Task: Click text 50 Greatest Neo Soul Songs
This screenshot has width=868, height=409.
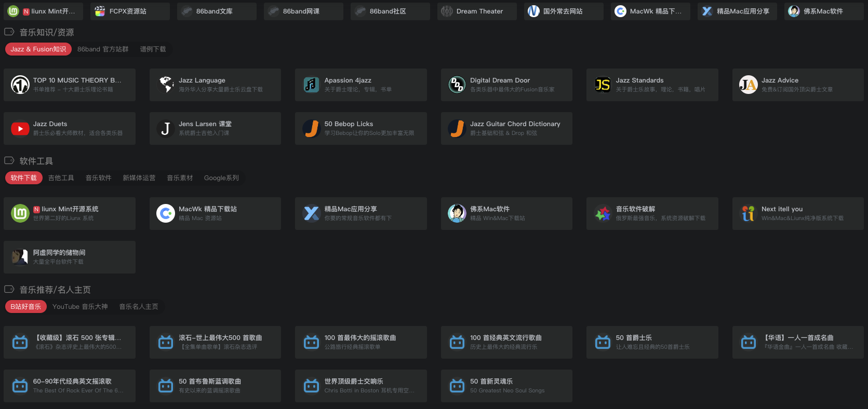Action: 508,391
